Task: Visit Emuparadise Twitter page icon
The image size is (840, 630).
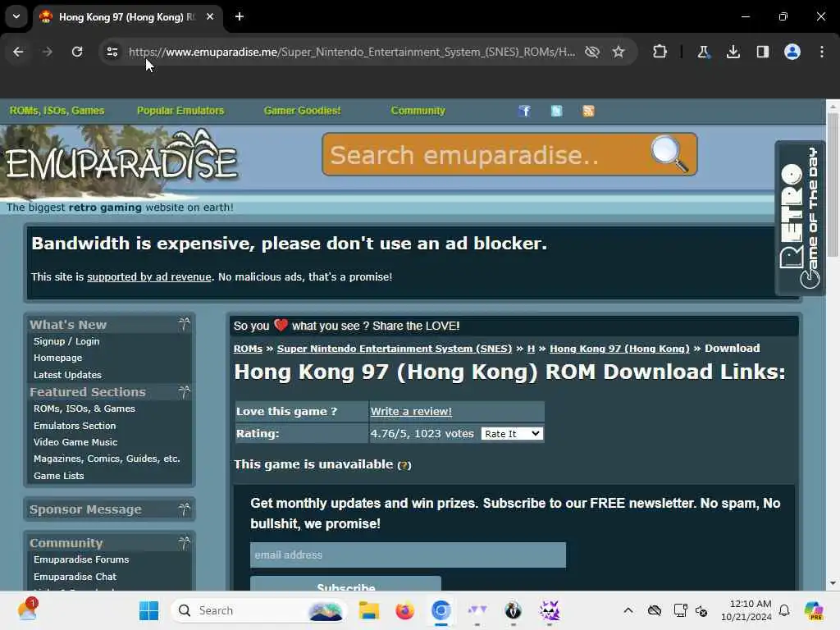Action: [x=557, y=111]
